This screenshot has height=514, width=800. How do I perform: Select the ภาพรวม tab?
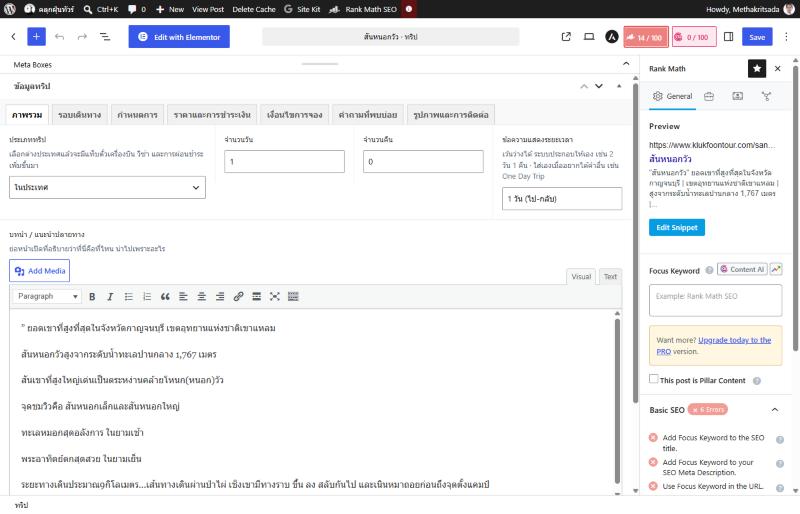(x=27, y=115)
